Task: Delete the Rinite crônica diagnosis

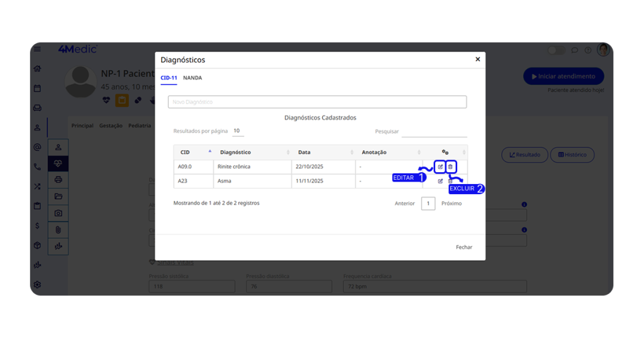Action: point(450,167)
